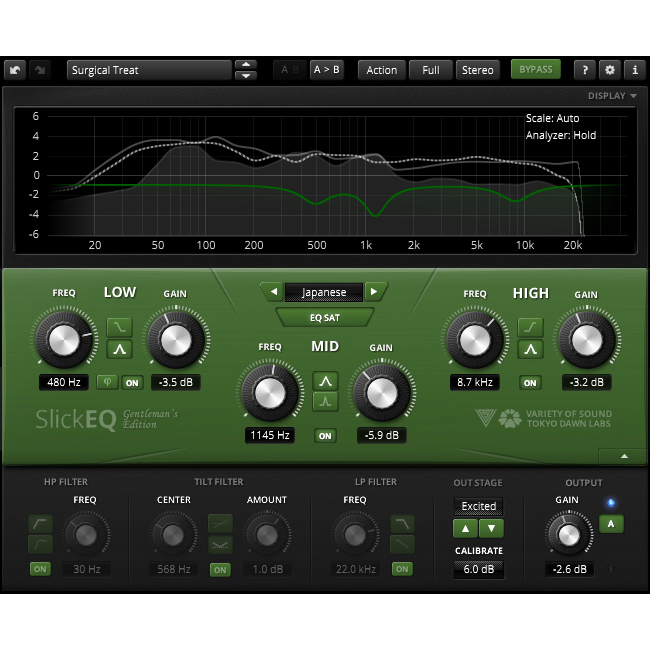Click the mid band GAIN knob

pyautogui.click(x=382, y=393)
